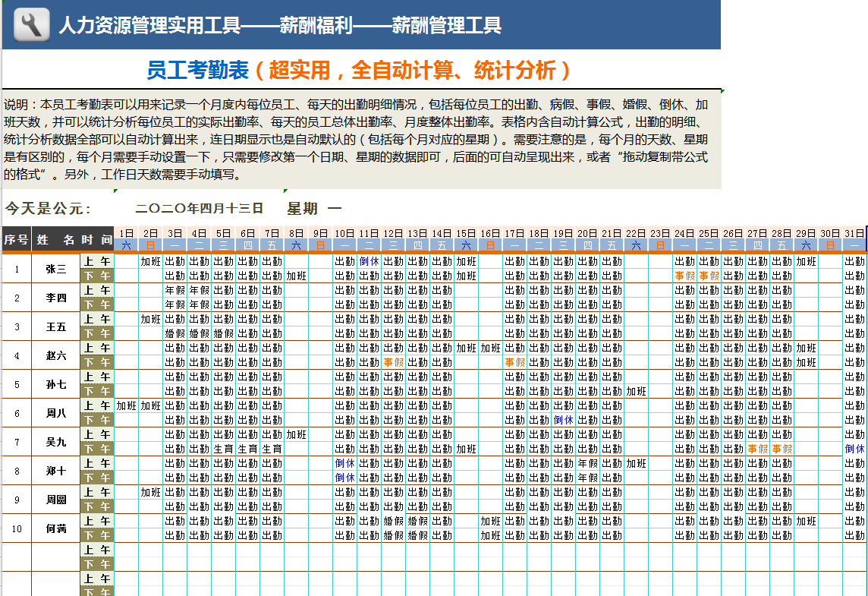Click the 六 weekday cell under 1日

coord(126,245)
